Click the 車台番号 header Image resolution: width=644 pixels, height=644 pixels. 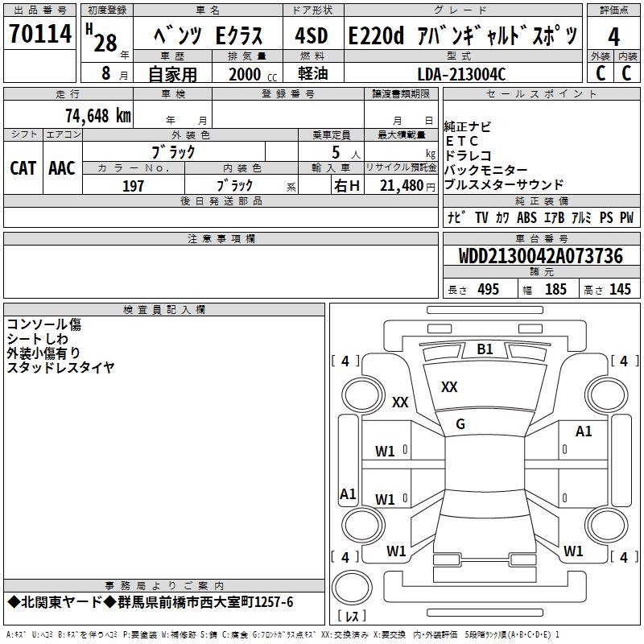pos(542,238)
